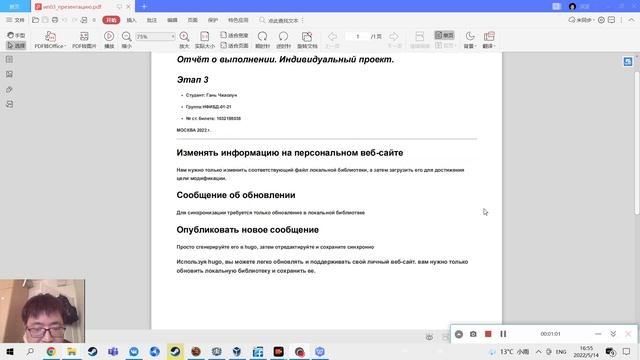Screen dimensions: 640x360
Task: Switch to the Protect (保护) tab
Action: tap(213, 20)
